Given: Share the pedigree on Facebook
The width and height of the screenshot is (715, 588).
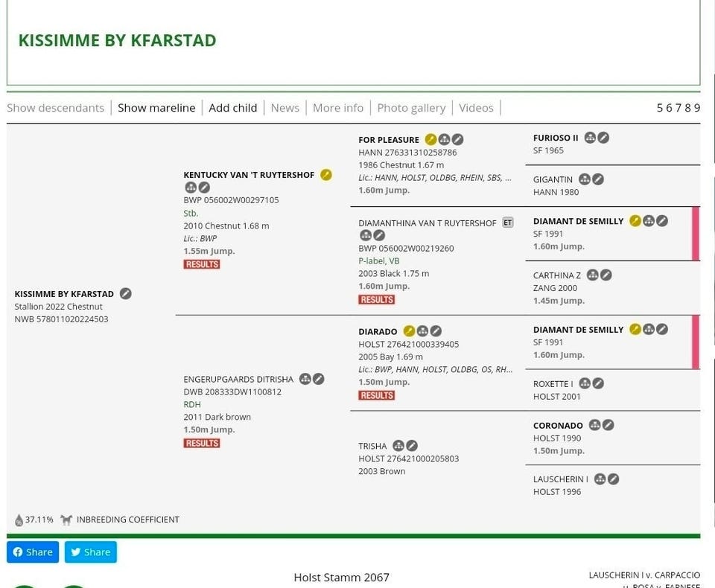Looking at the screenshot, I should (x=33, y=552).
